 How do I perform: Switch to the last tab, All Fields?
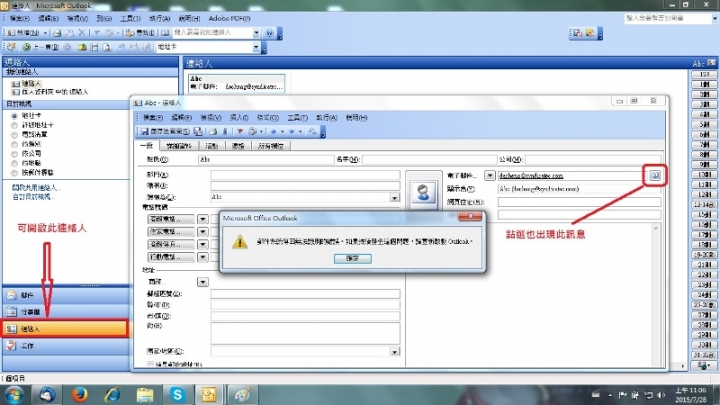point(271,146)
